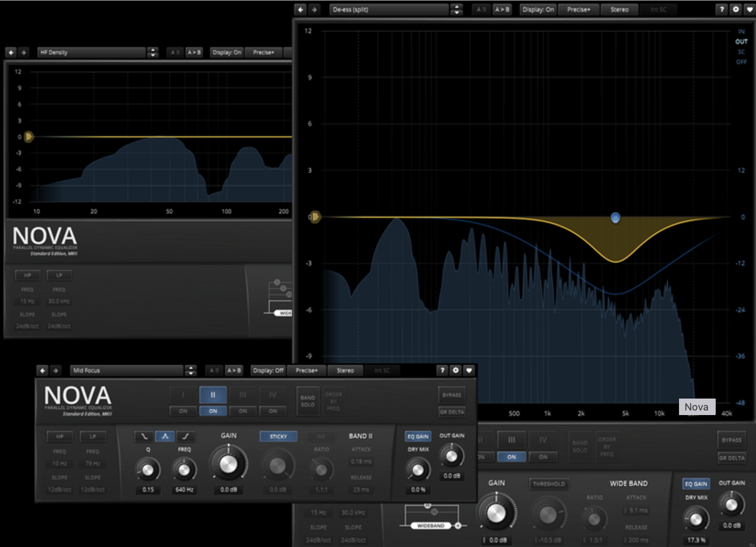
Task: Open help in the De-ess window
Action: tap(722, 9)
